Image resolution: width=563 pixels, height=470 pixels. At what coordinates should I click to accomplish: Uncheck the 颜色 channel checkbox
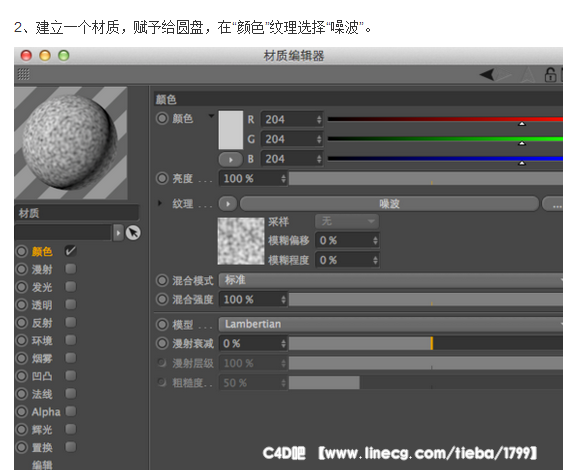click(70, 251)
